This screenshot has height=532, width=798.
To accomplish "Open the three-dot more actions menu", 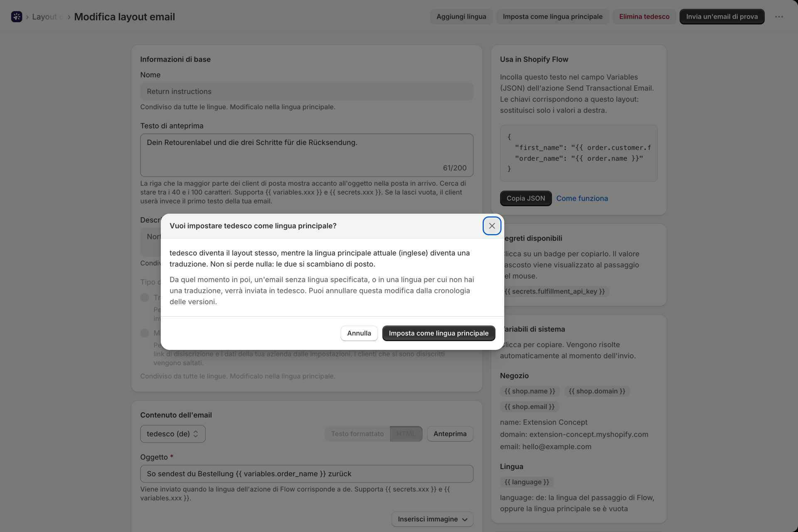I will tap(779, 17).
